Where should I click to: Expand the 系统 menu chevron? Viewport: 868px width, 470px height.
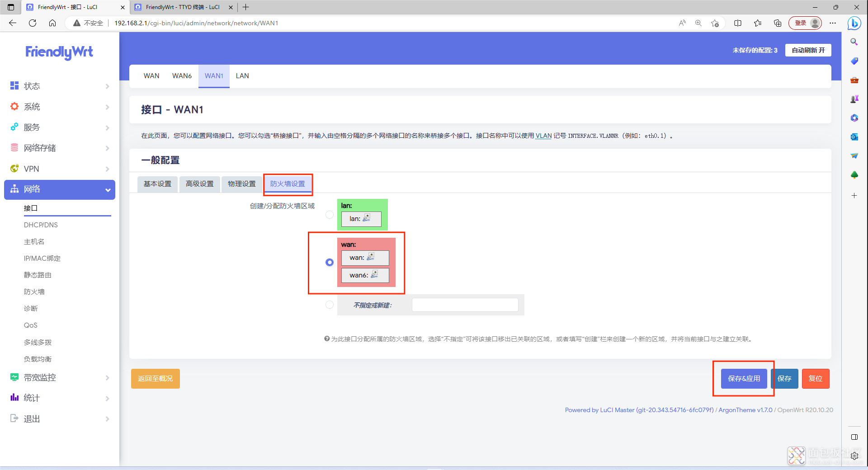107,107
